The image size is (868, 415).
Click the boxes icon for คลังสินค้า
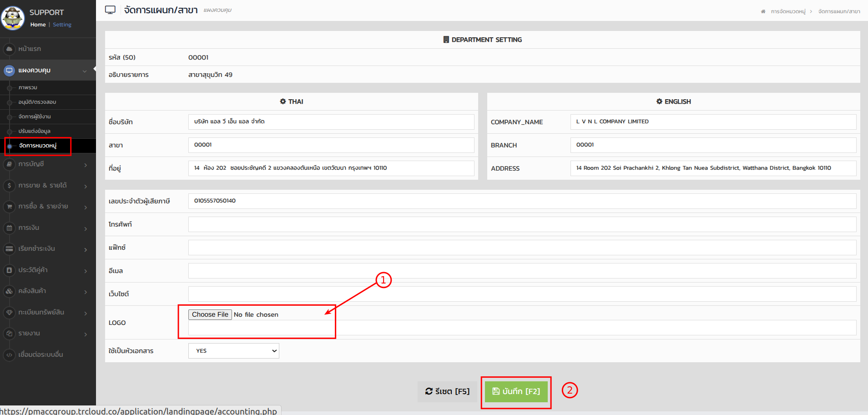pyautogui.click(x=9, y=291)
